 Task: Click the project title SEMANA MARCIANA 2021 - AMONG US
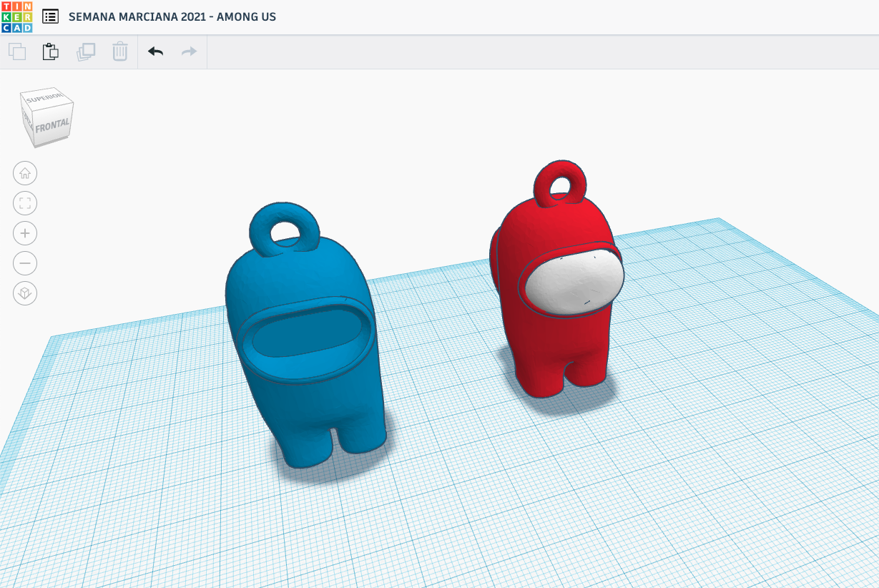172,17
